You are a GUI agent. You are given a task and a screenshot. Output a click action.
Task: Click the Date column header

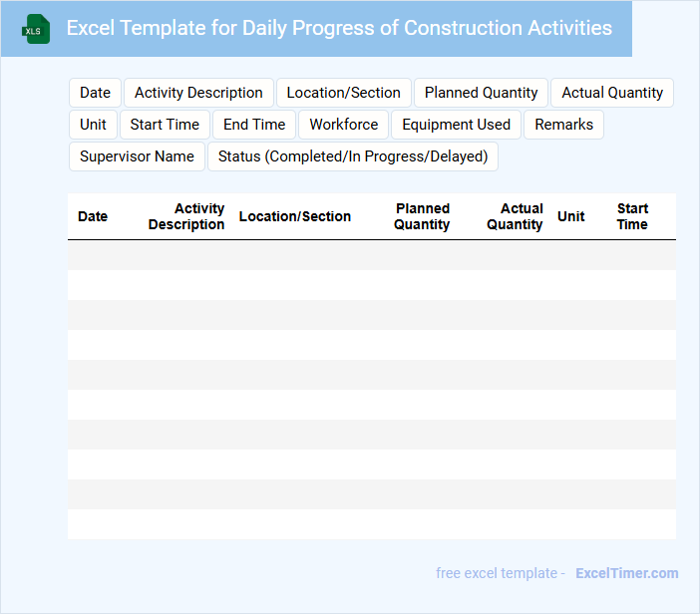[x=93, y=216]
